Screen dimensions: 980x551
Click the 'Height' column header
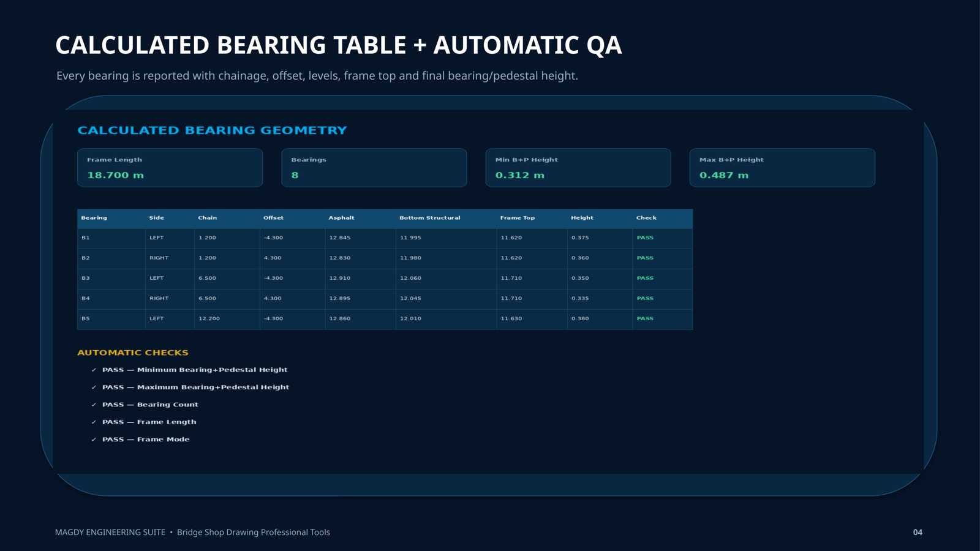pyautogui.click(x=582, y=218)
